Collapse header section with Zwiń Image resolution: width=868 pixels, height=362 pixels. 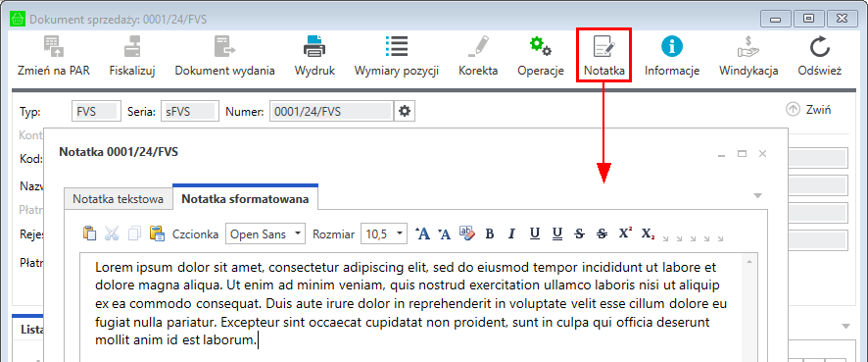808,110
